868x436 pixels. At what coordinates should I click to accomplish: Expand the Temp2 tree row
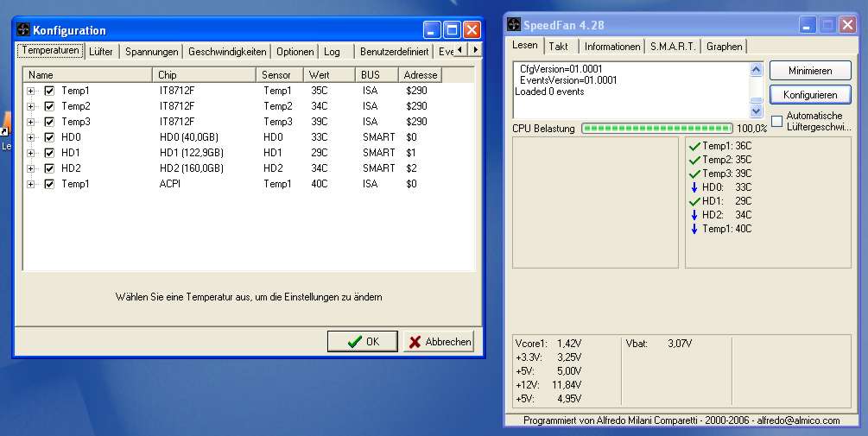(x=30, y=106)
